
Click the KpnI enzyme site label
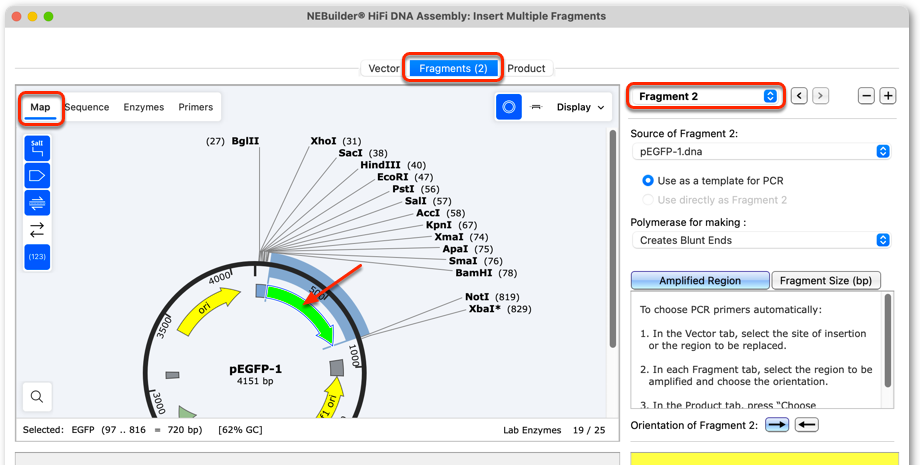(439, 225)
